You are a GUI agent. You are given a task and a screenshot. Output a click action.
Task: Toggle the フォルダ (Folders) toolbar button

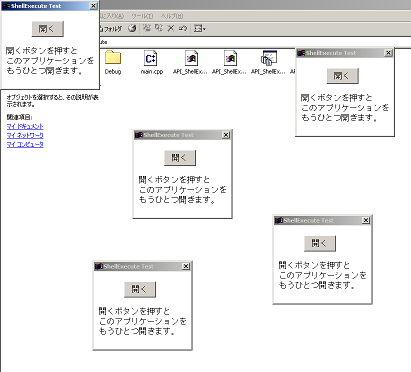(111, 29)
